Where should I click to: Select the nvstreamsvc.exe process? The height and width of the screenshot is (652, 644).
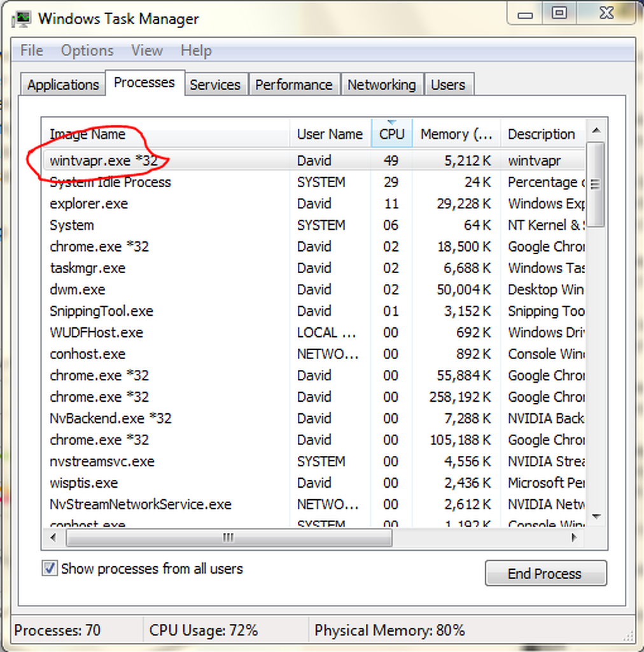pyautogui.click(x=314, y=462)
